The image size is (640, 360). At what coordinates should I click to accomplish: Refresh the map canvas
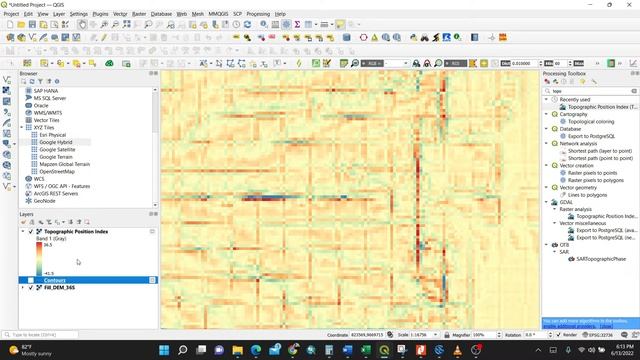tap(247, 24)
